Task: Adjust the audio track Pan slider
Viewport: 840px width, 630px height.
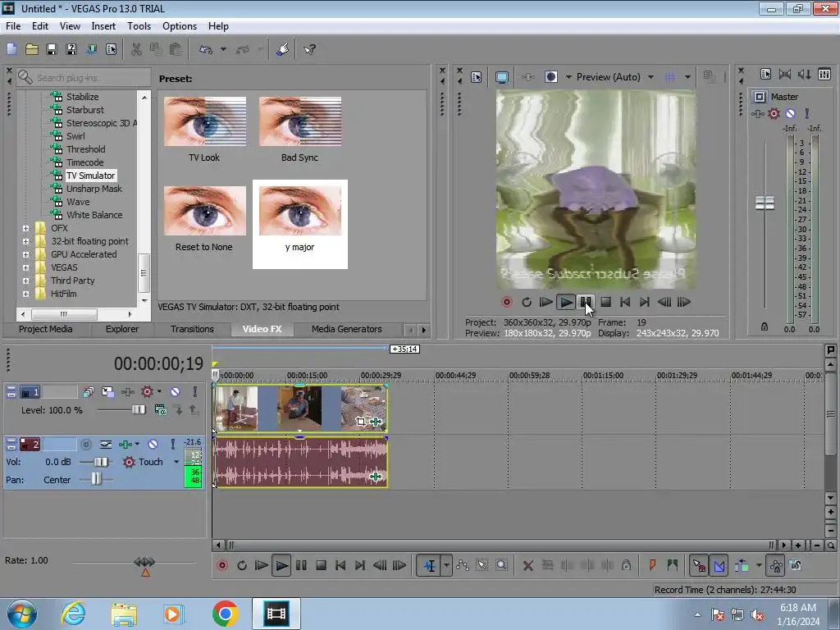Action: (96, 479)
